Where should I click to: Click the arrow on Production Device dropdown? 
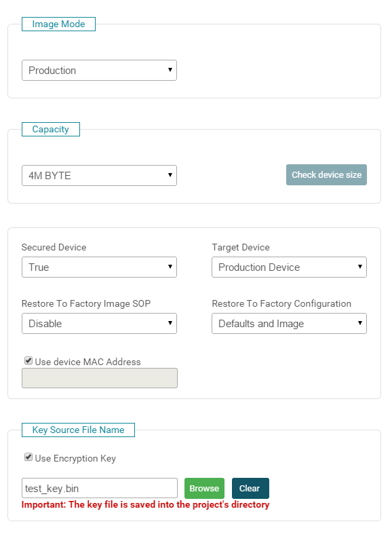coord(360,267)
